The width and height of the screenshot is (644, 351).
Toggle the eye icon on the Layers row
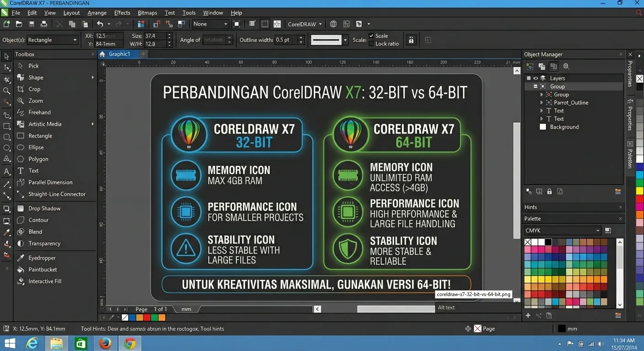(536, 78)
